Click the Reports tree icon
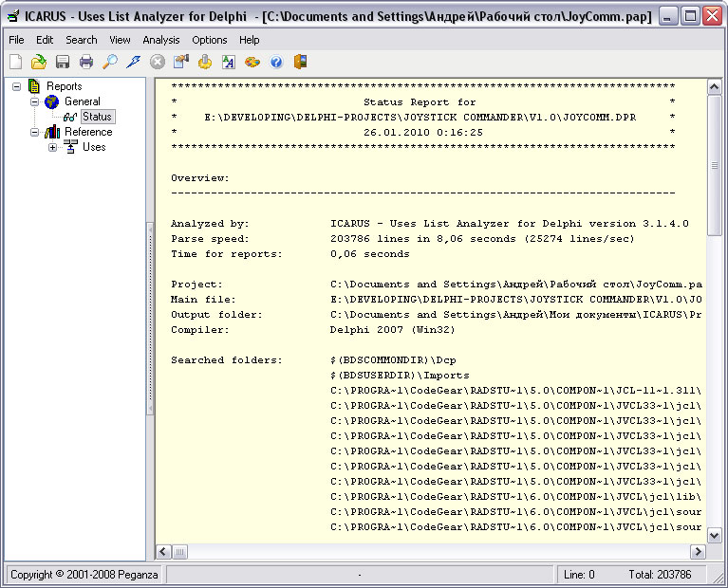This screenshot has height=588, width=728. [34, 86]
